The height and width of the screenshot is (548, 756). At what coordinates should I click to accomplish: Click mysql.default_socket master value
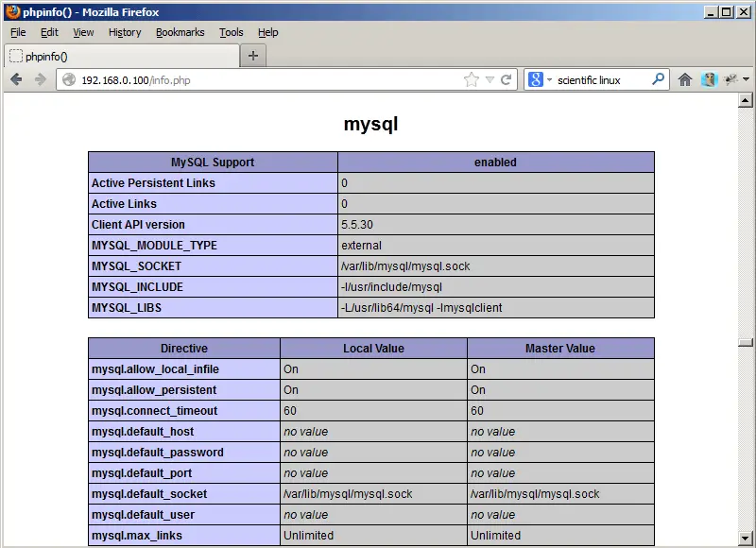tap(560, 493)
